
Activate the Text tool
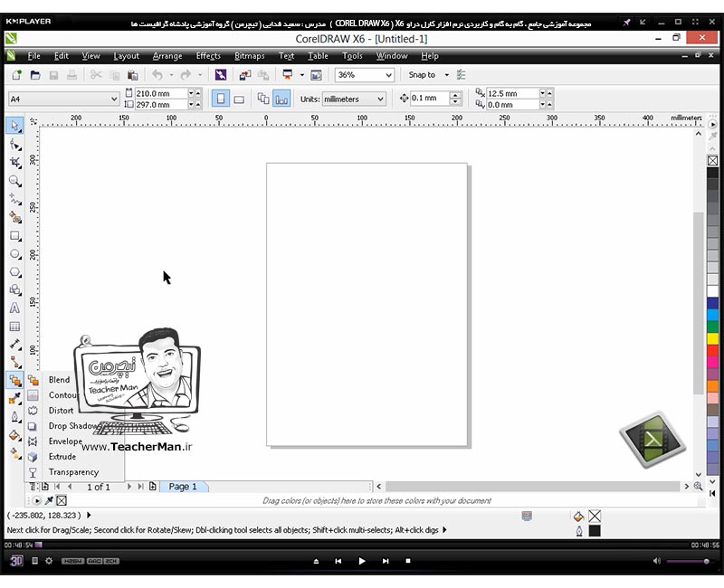point(14,308)
